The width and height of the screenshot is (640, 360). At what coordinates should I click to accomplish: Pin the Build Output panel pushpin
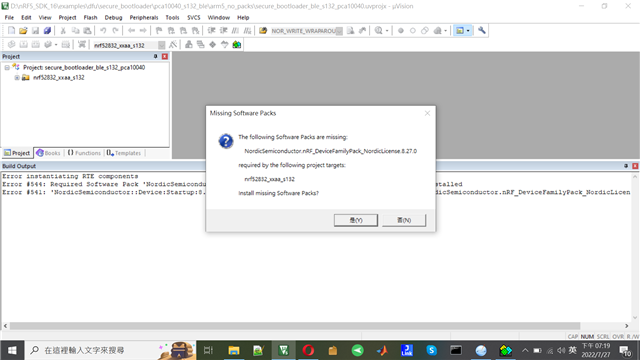626,166
